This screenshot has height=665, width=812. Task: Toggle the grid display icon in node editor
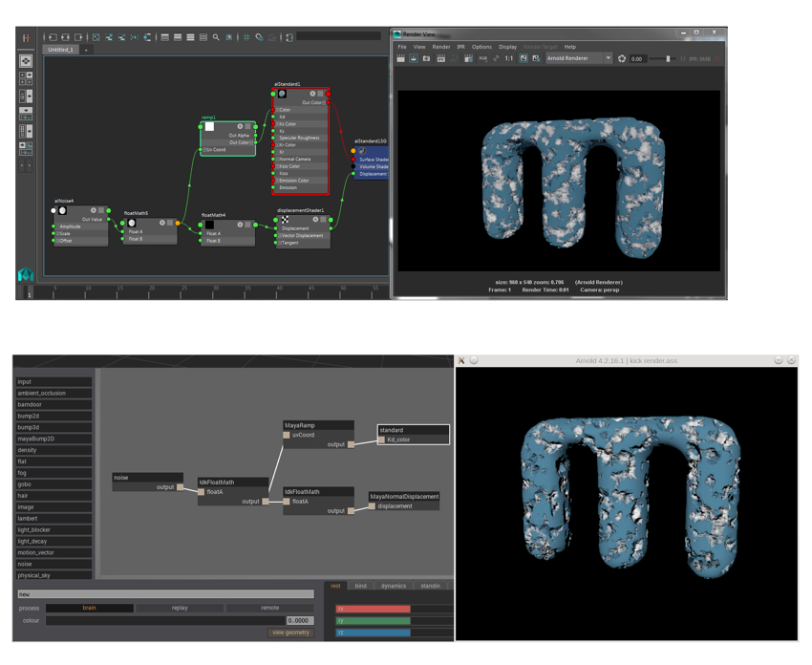click(x=246, y=37)
